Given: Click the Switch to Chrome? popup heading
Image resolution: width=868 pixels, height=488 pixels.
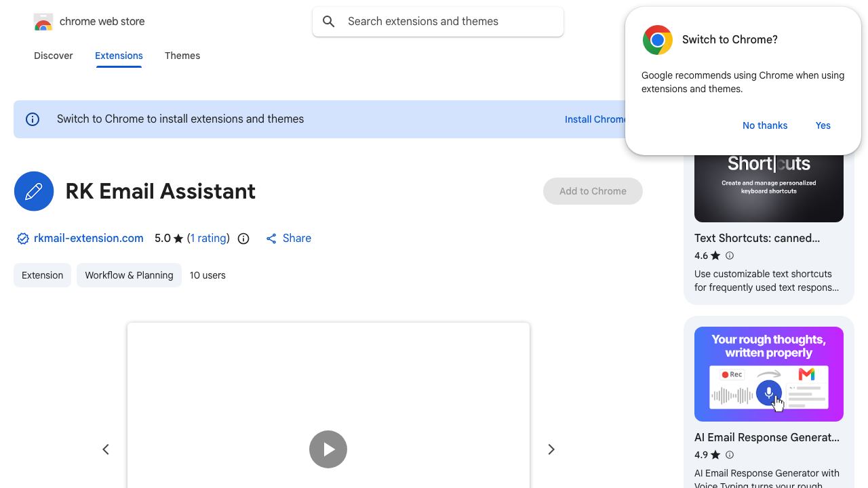Looking at the screenshot, I should pos(730,40).
